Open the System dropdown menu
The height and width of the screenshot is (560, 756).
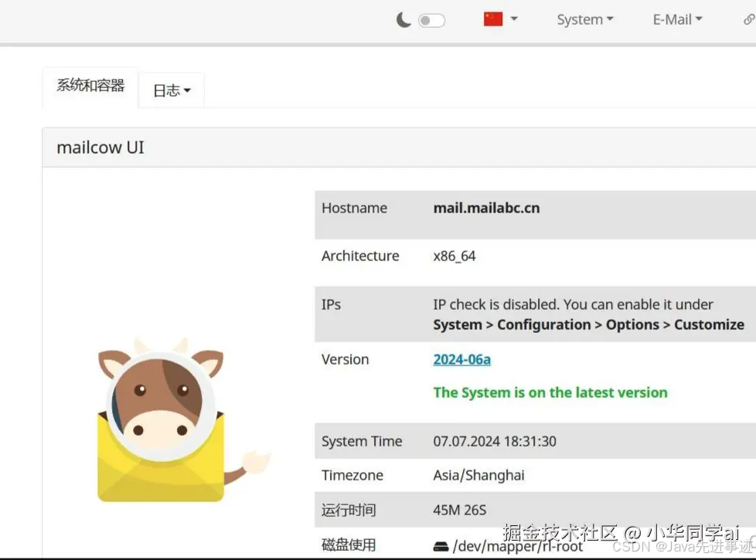point(584,19)
